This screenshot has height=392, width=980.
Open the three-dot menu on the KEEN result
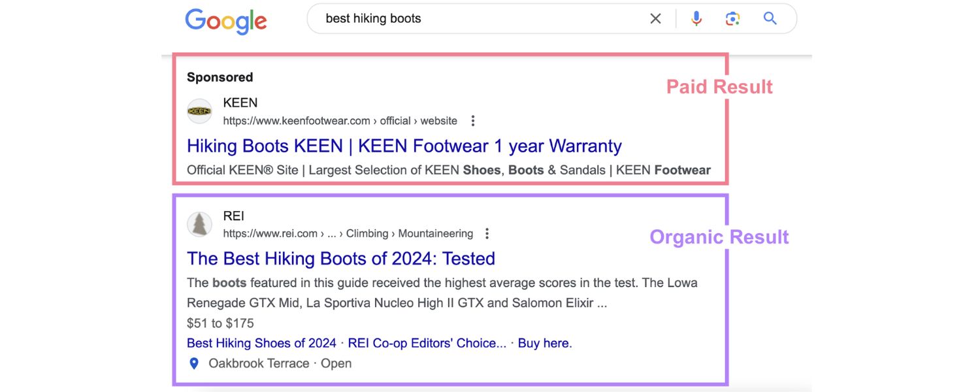472,120
